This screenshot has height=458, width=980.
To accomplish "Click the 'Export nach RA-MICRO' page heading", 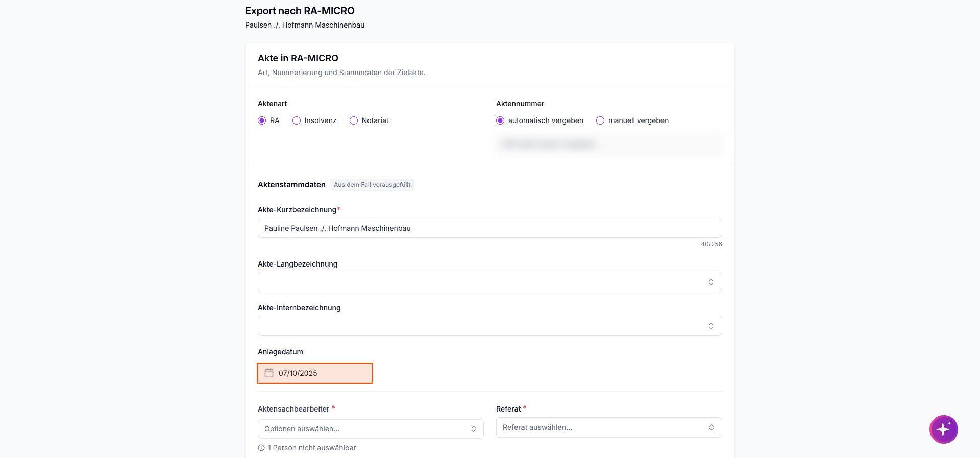I will [x=300, y=11].
